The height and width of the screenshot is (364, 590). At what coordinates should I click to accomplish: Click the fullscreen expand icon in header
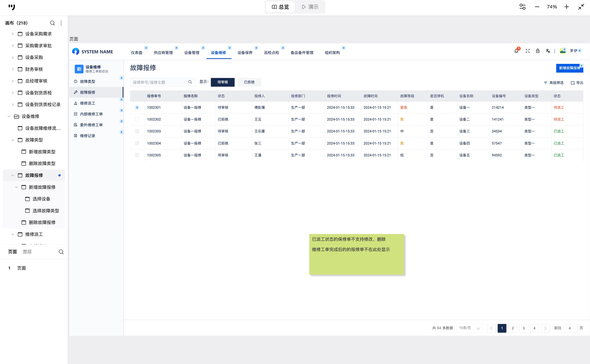528,51
